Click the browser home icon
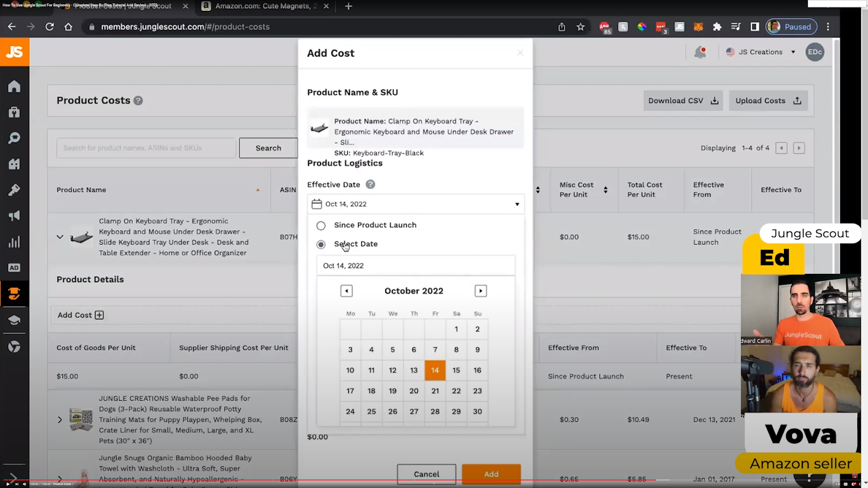Viewport: 868px width, 488px height. (68, 27)
